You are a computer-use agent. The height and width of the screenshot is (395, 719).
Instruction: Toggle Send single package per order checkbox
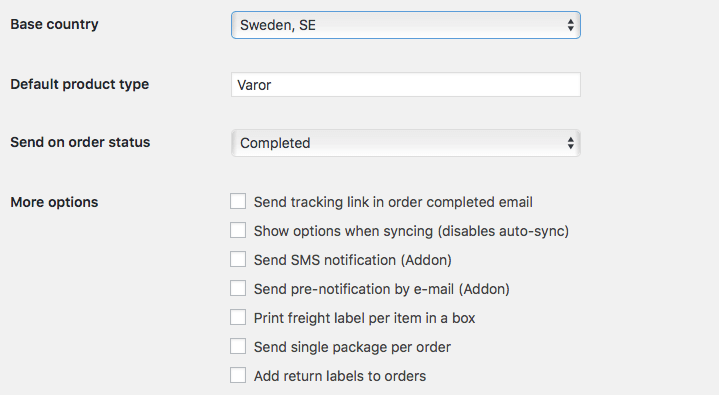(x=238, y=346)
